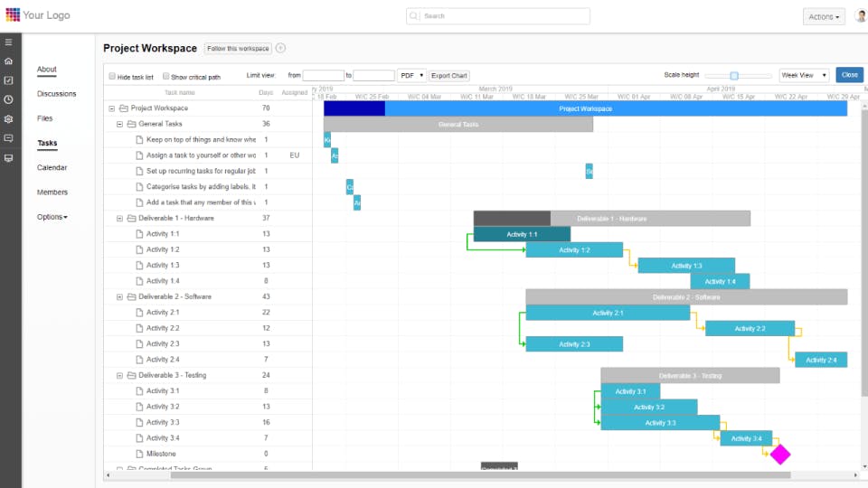Open the hamburger menu icon in sidebar
Image resolution: width=868 pixels, height=488 pixels.
[x=8, y=42]
